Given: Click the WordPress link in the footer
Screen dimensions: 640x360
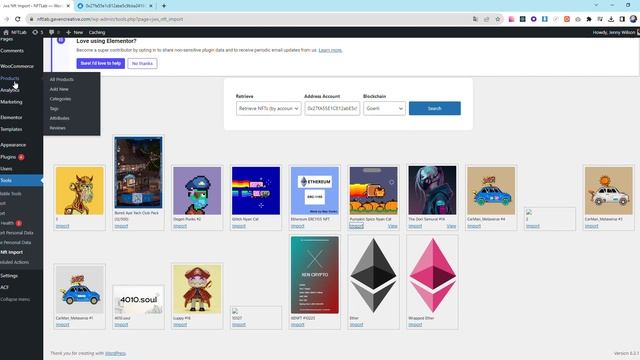Looking at the screenshot, I should (115, 353).
